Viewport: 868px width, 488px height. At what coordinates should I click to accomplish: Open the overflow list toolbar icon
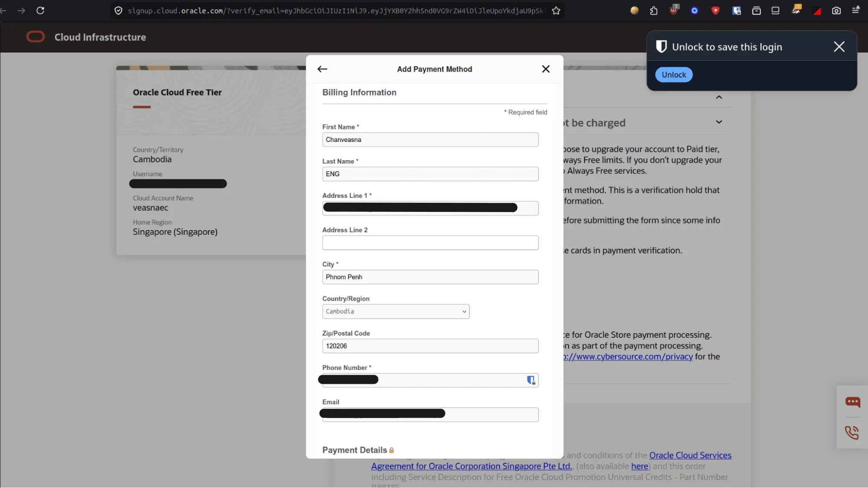(x=856, y=10)
